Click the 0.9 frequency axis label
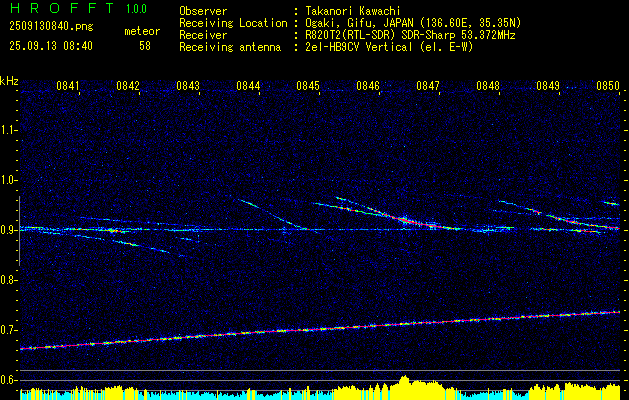Image resolution: width=629 pixels, height=400 pixels. click(x=9, y=230)
